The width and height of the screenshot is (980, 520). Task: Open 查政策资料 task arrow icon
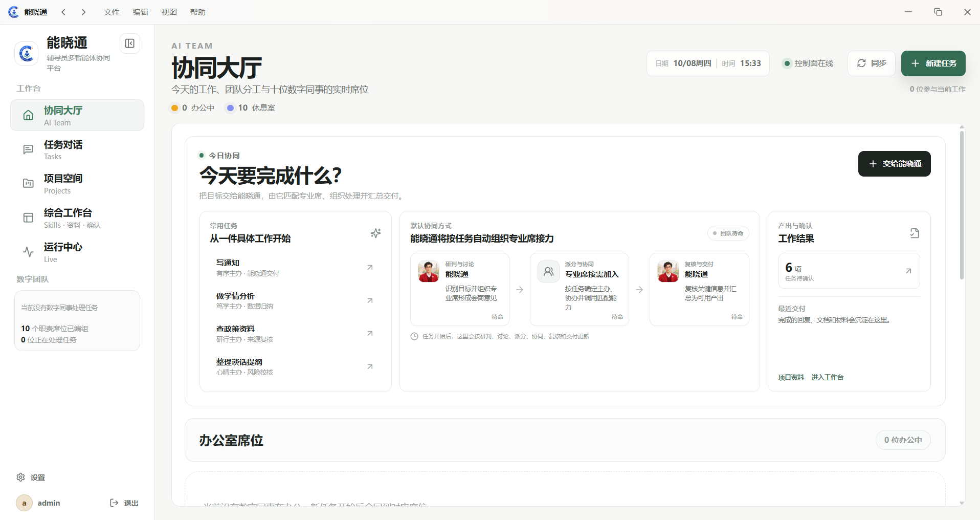(370, 333)
